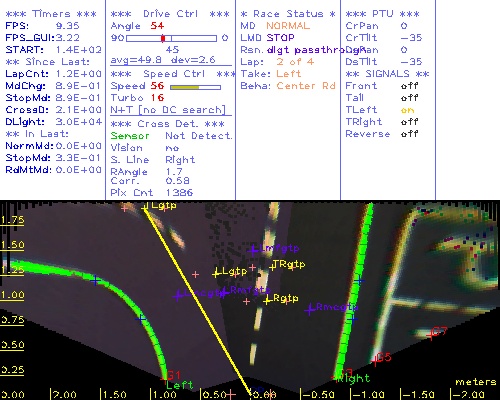This screenshot has width=500, height=400.
Task: Toggle the Reverse signal 'off' status
Action: [x=409, y=134]
